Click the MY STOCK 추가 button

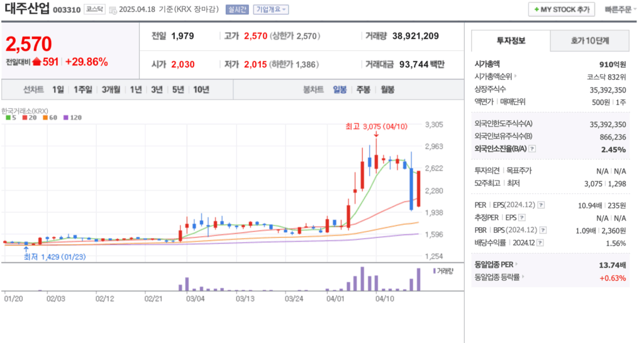point(562,9)
